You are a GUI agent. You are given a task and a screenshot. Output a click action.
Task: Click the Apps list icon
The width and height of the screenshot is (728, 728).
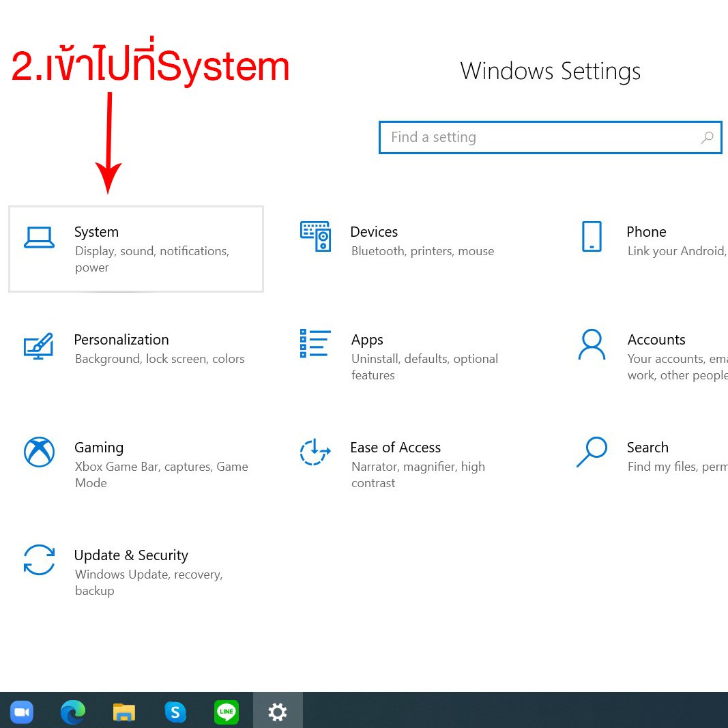(x=315, y=343)
